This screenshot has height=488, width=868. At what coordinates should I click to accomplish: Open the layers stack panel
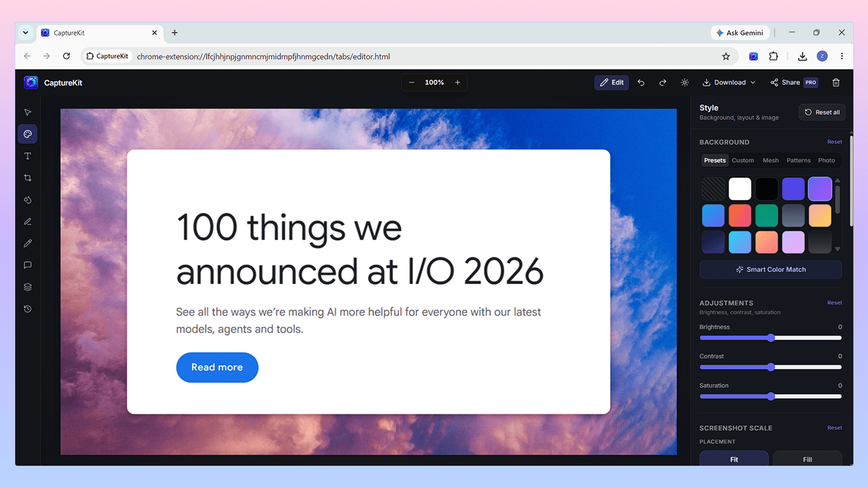point(28,287)
